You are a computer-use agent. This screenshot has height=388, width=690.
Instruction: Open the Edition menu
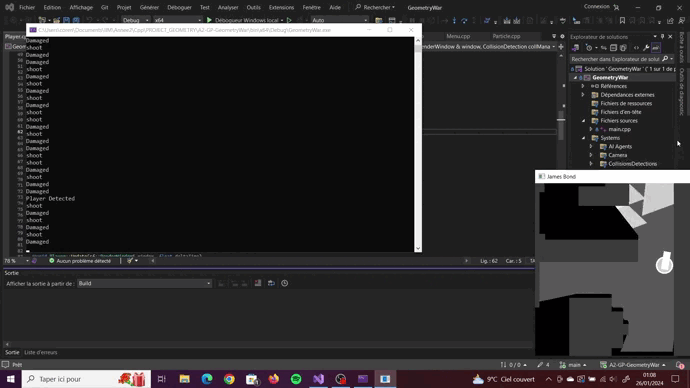(52, 7)
